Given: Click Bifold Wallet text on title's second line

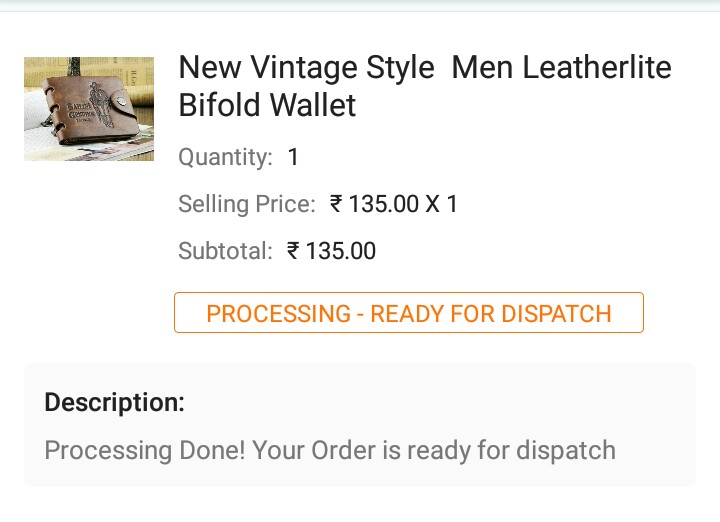Looking at the screenshot, I should (267, 105).
